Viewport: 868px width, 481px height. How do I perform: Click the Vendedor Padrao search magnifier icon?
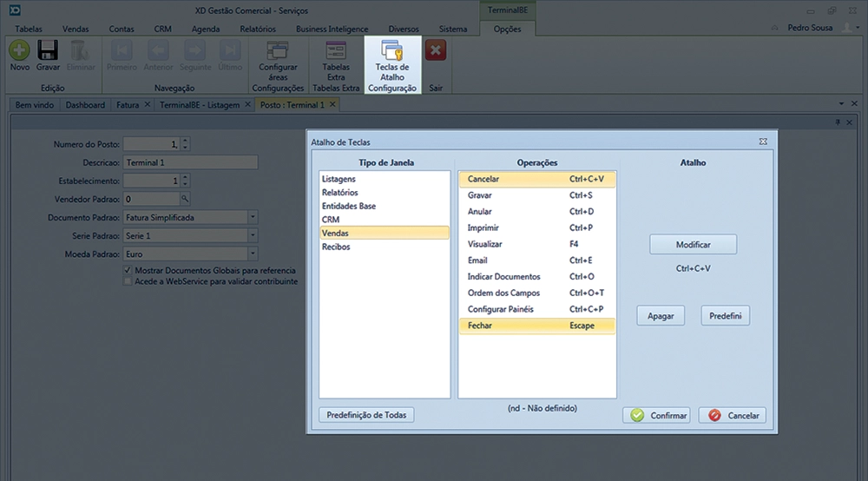[x=184, y=199]
